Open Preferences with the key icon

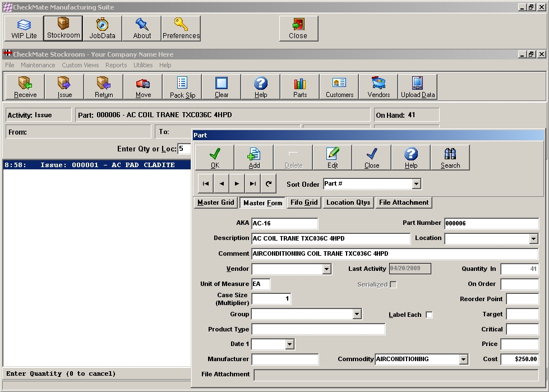pos(181,29)
